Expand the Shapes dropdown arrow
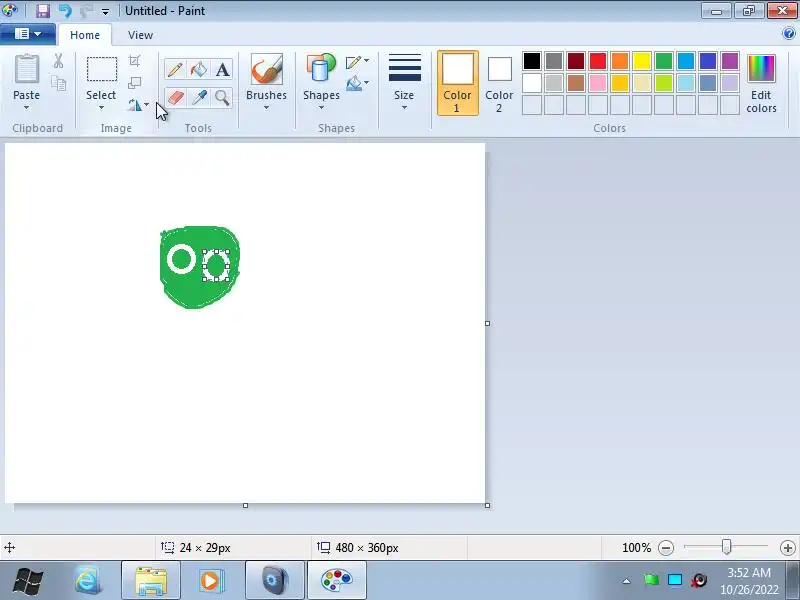800x600 pixels. click(x=321, y=108)
